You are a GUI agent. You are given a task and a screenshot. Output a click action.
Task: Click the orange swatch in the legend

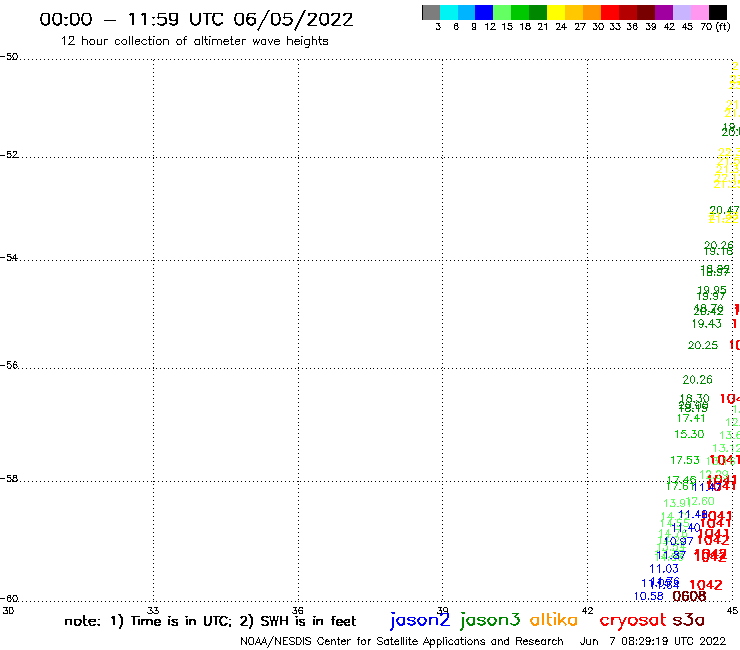click(592, 12)
